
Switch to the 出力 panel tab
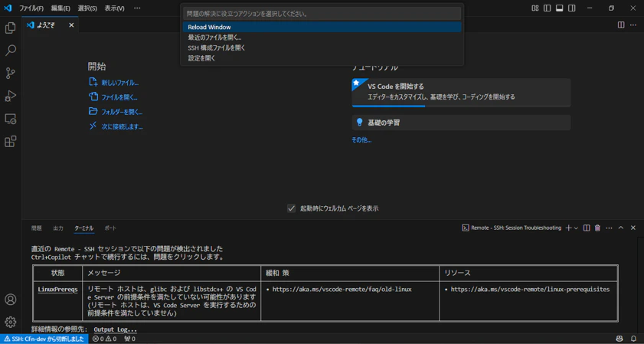pos(58,228)
